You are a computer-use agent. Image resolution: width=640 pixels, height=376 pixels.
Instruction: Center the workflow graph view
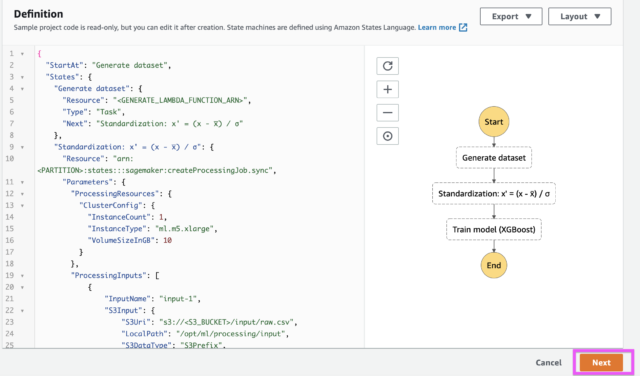click(387, 136)
